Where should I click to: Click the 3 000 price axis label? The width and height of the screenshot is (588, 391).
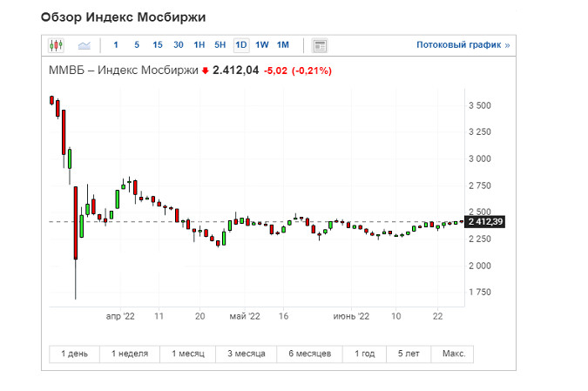tap(480, 158)
